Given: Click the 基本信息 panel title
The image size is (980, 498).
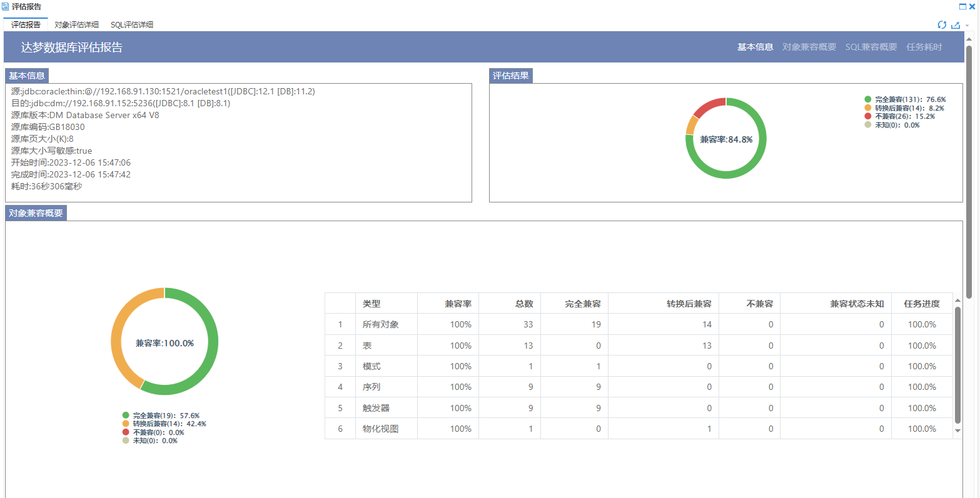Looking at the screenshot, I should coord(27,76).
